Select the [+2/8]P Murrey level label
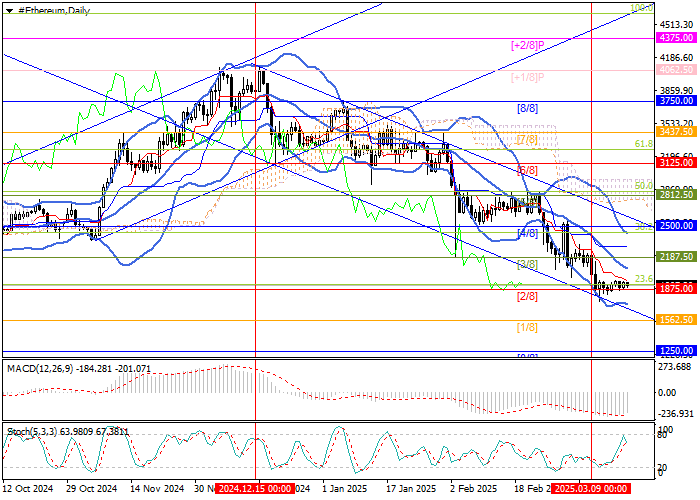Viewport: 700px width, 500px height. 527,45
